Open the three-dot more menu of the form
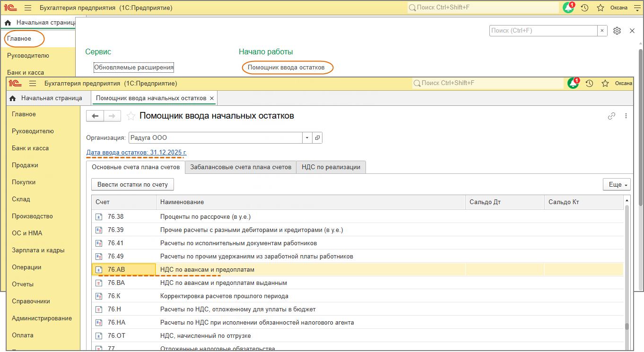The height and width of the screenshot is (352, 644). (626, 116)
